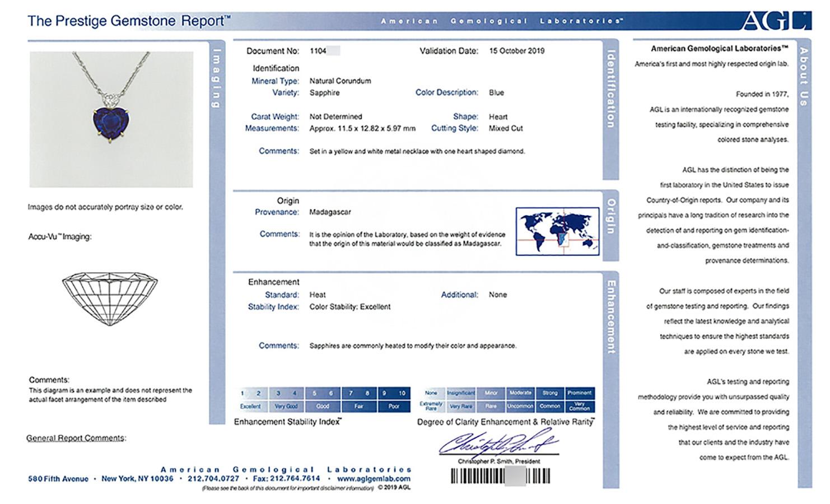Click the Minor cell in clarity scale
Viewport: 830px width, 504px height.
[x=491, y=393]
